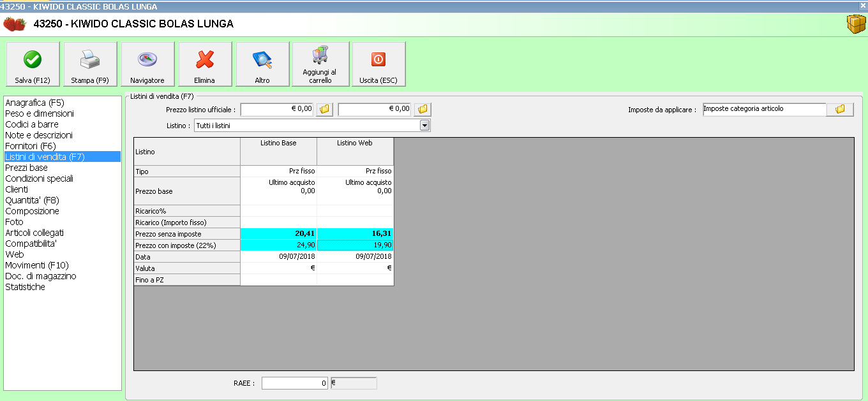Click the 24,90 price with tax cell
868x401 pixels.
278,245
